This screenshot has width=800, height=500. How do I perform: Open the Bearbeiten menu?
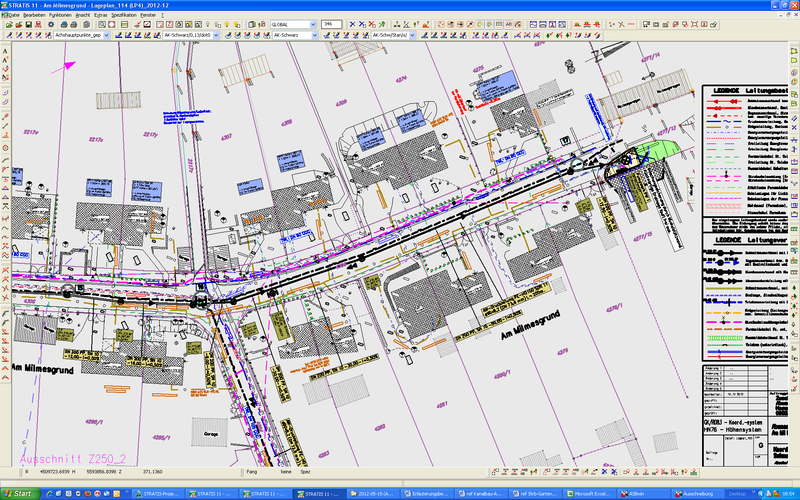tap(34, 15)
